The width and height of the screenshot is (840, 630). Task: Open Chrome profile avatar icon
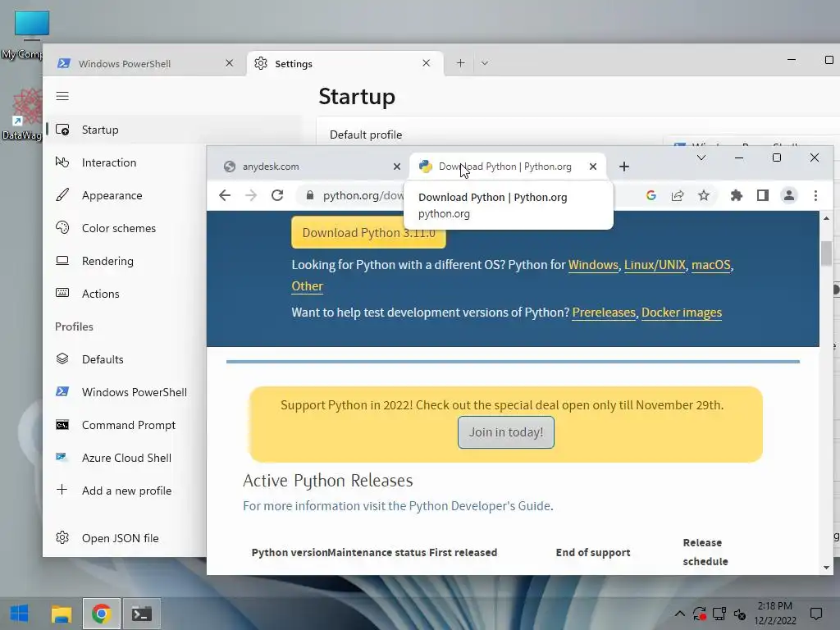click(x=789, y=195)
